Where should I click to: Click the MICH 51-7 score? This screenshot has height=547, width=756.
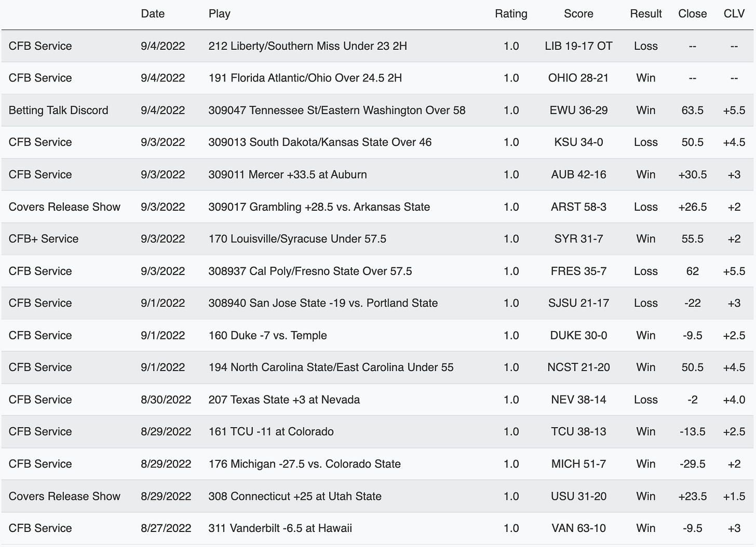[578, 464]
